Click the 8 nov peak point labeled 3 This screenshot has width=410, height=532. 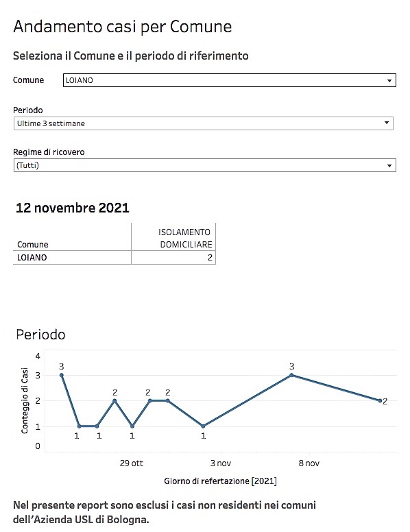(x=291, y=375)
